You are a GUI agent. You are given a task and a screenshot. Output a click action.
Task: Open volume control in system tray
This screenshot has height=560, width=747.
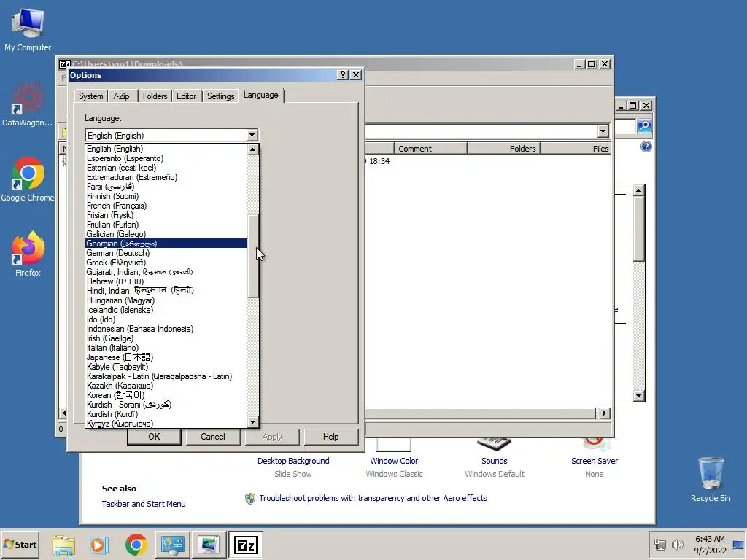(677, 545)
